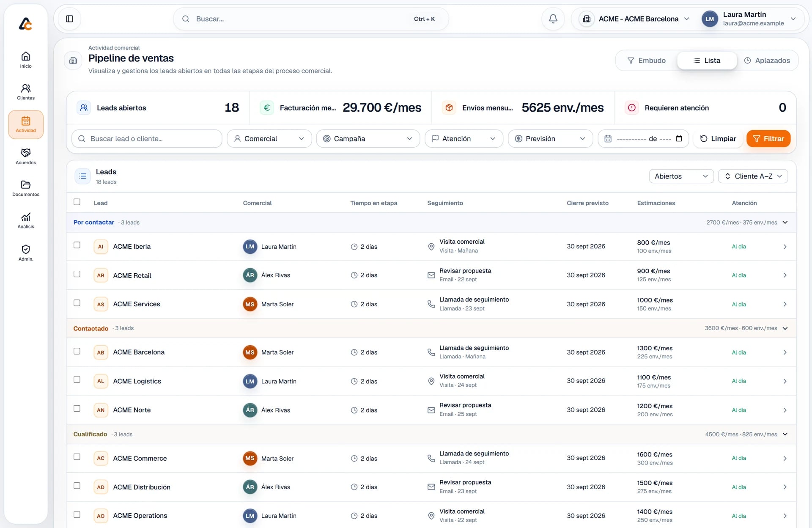The height and width of the screenshot is (528, 812).
Task: Click MS avatar in ACME Commerce row
Action: (250, 458)
